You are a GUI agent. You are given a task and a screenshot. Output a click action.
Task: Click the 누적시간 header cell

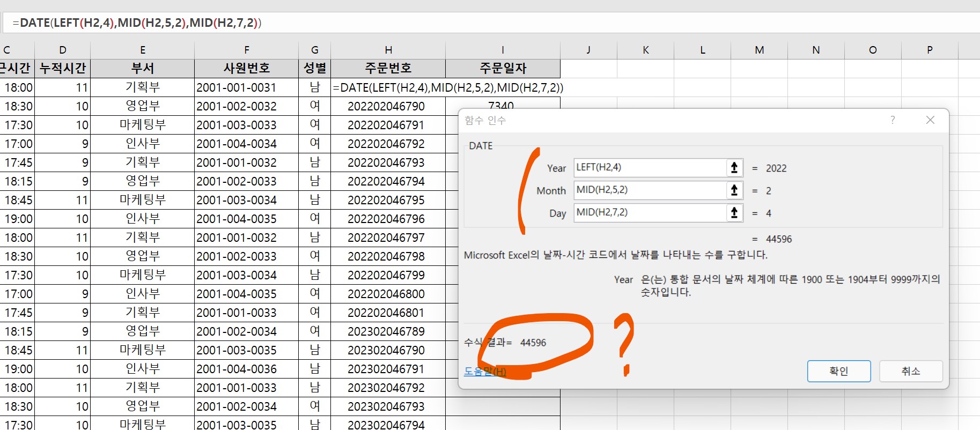click(63, 69)
